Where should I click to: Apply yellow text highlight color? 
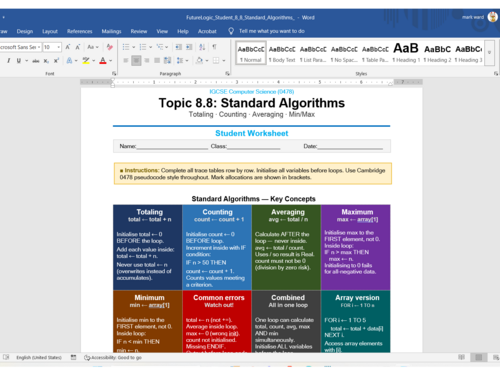86,61
